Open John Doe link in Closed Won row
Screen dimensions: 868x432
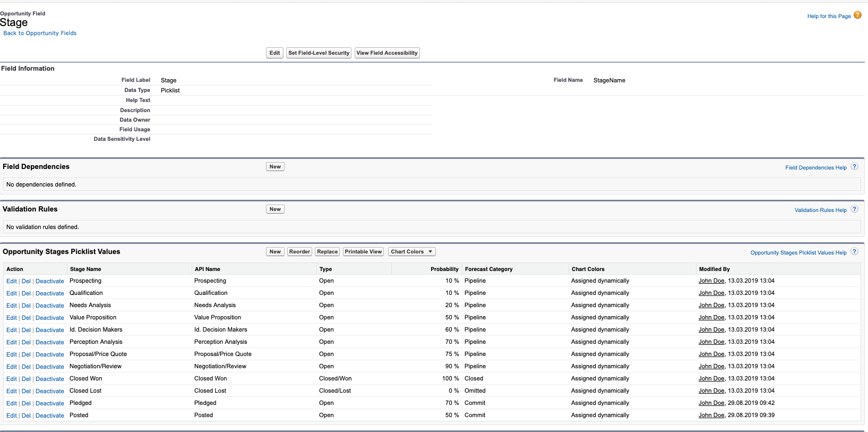711,378
